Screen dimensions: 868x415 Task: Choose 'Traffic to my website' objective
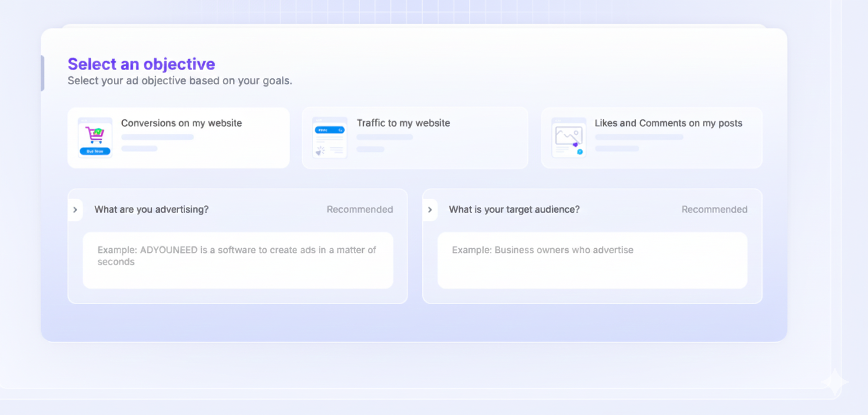403,123
